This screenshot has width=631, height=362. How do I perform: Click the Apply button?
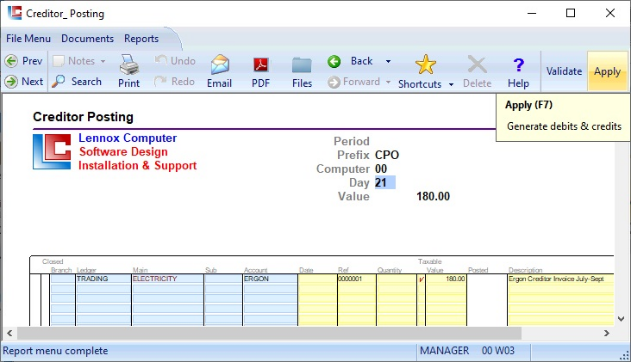[x=607, y=71]
